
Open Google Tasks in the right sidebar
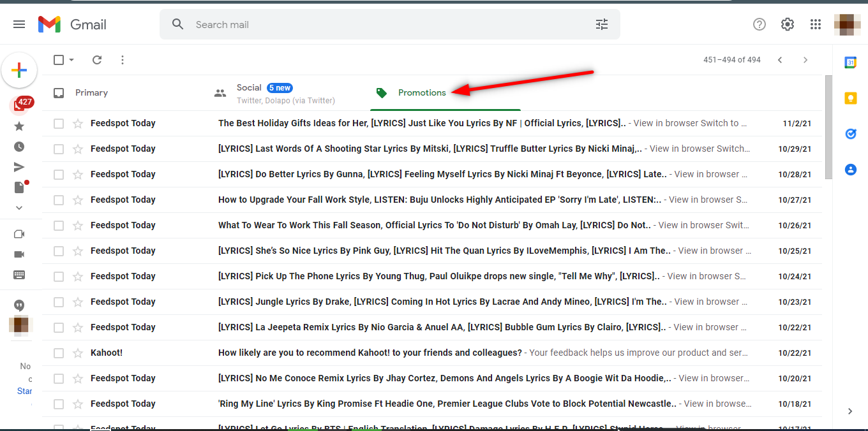click(x=851, y=134)
